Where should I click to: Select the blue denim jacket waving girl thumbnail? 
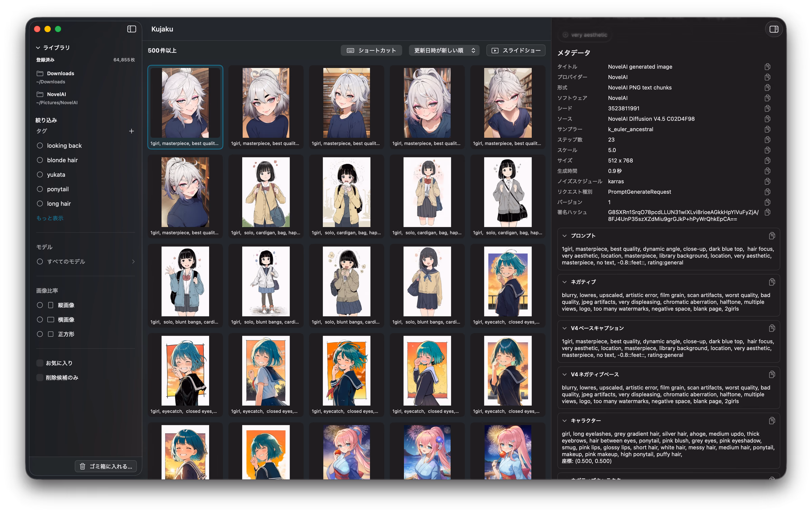185,286
